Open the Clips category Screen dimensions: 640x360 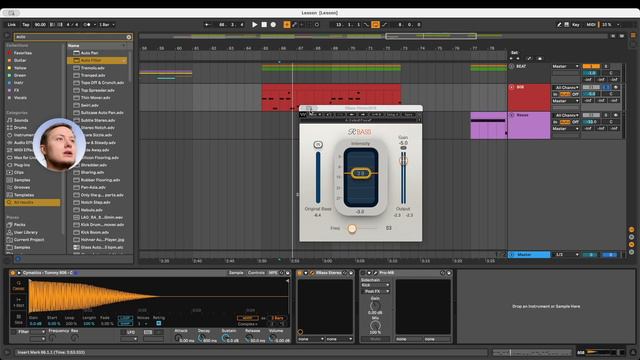pos(19,172)
